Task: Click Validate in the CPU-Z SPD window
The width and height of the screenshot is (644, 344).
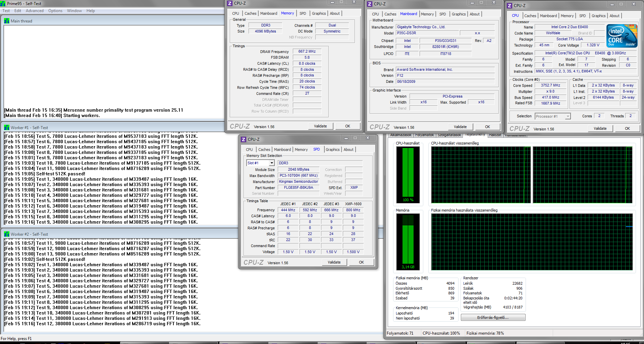Action: pos(334,262)
